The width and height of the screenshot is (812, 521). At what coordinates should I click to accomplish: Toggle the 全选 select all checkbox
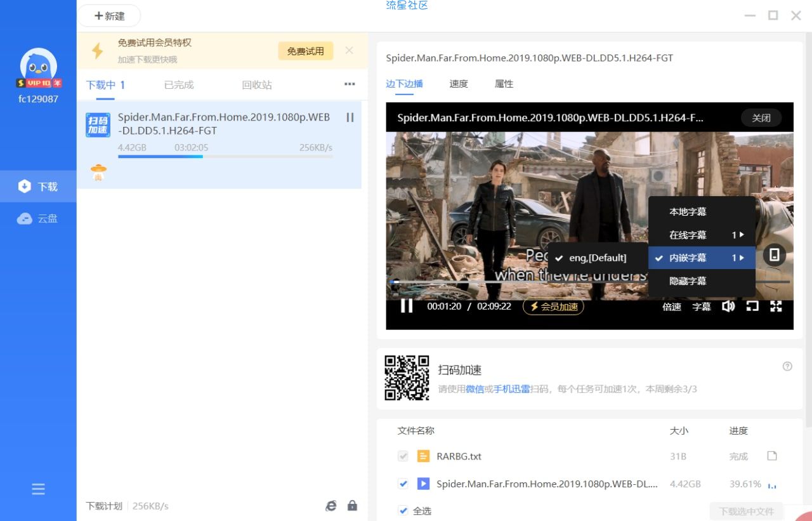[403, 510]
